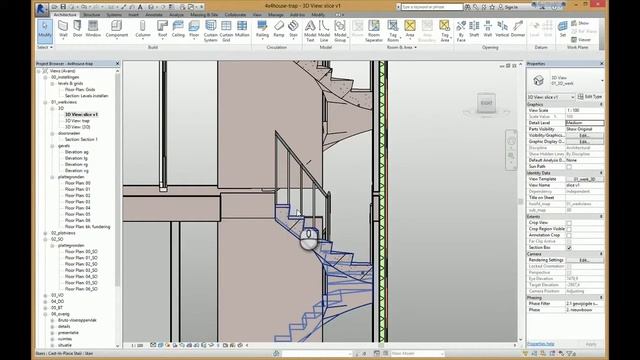This screenshot has width=640, height=360.
Task: Toggle the Annotation Crop checkbox
Action: (569, 235)
